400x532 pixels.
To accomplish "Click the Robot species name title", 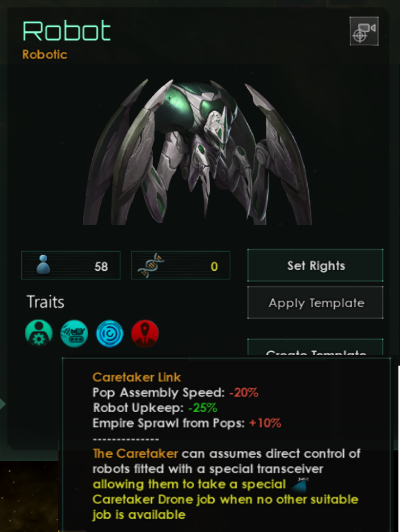I will click(x=66, y=31).
